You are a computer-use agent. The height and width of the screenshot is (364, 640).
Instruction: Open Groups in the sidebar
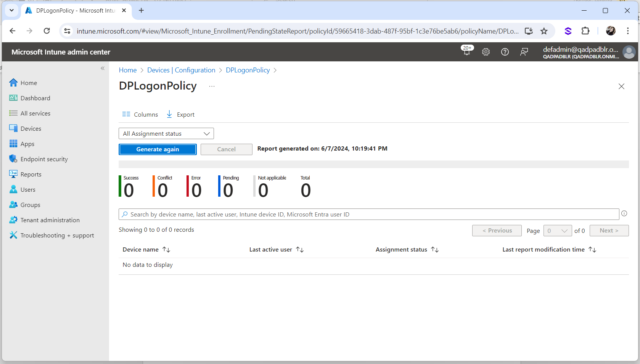point(25,205)
